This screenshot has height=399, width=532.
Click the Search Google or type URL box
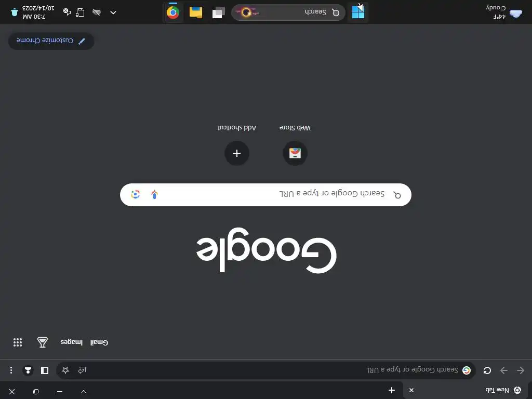(265, 195)
